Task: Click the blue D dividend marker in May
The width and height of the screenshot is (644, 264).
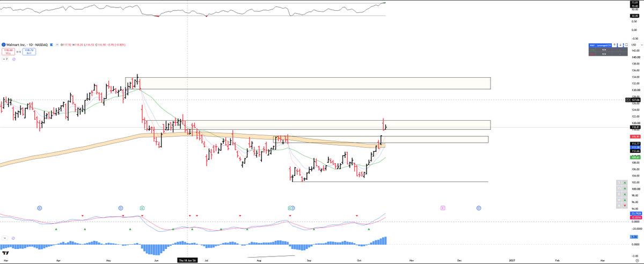Action: click(x=121, y=207)
